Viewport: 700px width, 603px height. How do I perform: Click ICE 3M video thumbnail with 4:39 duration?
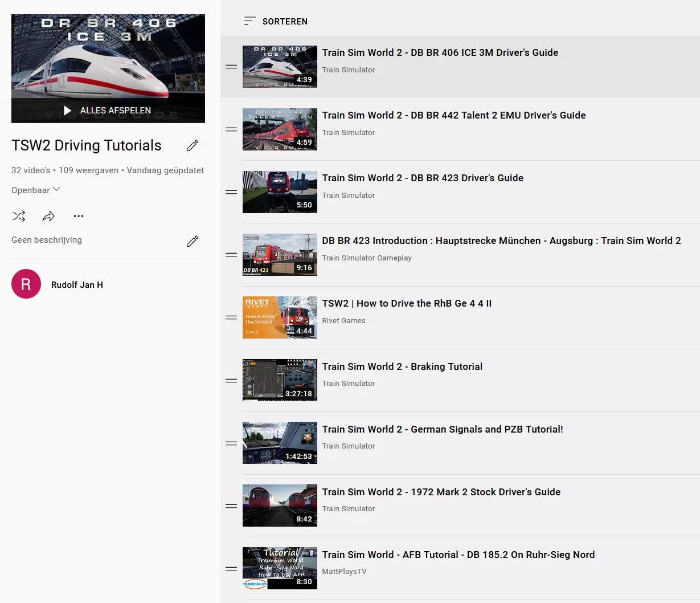point(280,67)
